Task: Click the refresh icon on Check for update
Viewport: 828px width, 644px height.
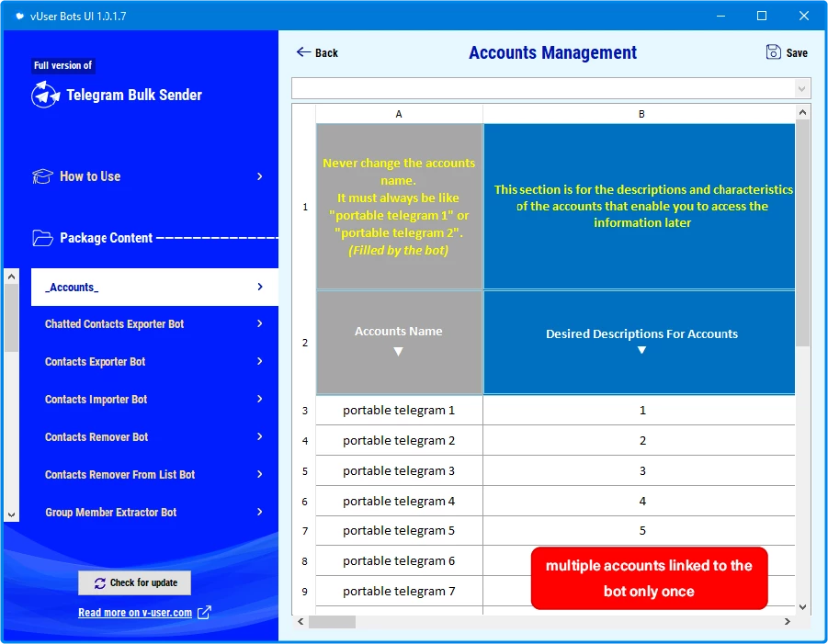Action: (x=100, y=582)
